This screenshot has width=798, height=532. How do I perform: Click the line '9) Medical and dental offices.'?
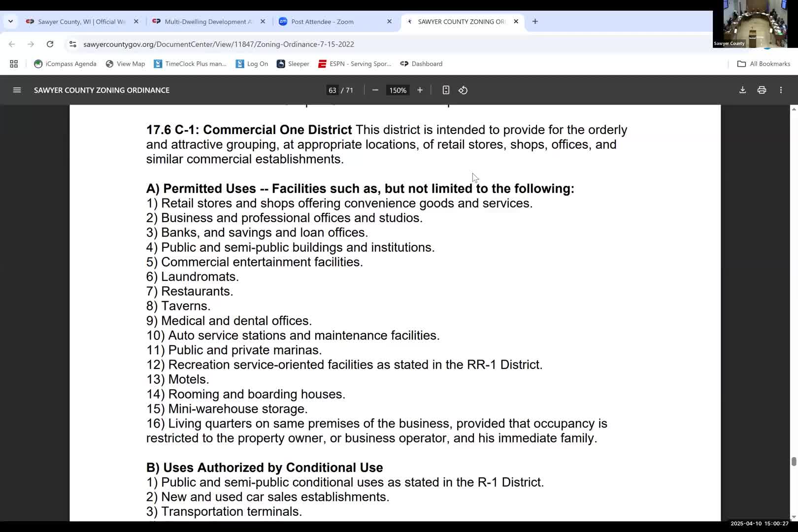pyautogui.click(x=229, y=321)
